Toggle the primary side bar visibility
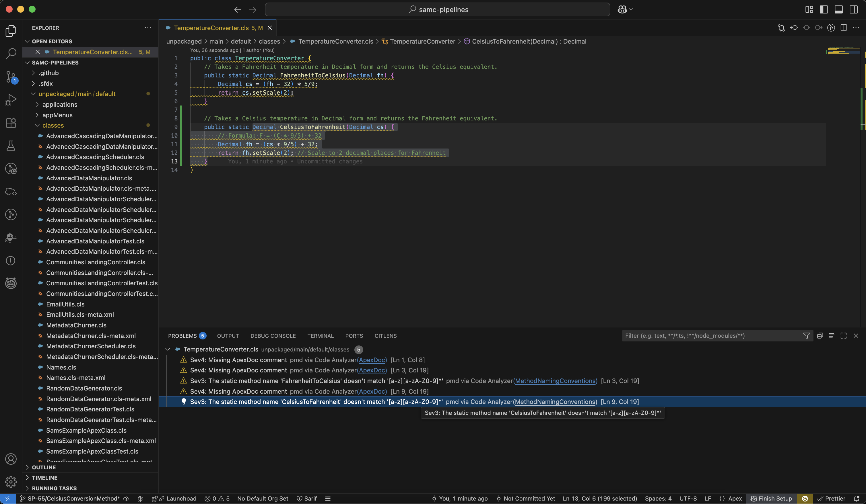This screenshot has width=866, height=504. 824,10
